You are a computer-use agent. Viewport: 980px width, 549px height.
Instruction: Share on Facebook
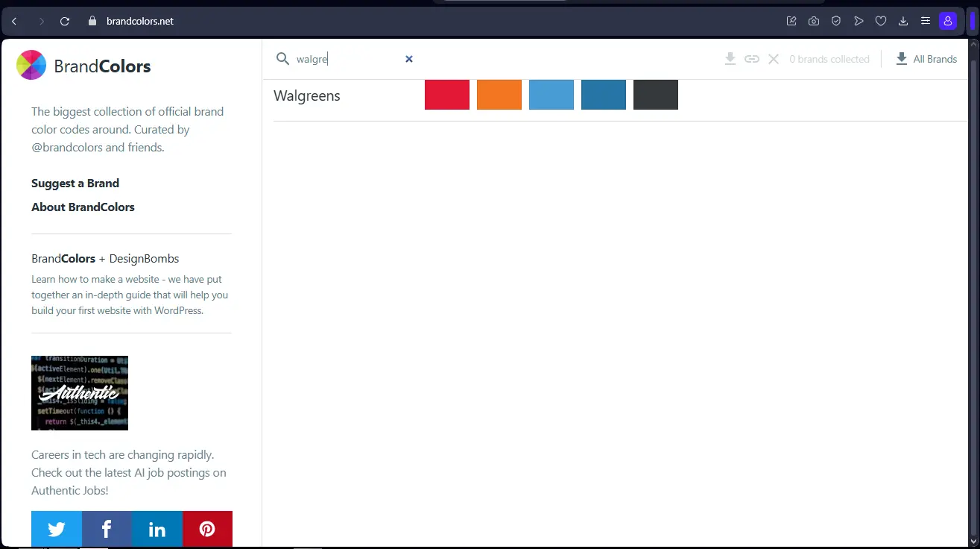pyautogui.click(x=107, y=529)
